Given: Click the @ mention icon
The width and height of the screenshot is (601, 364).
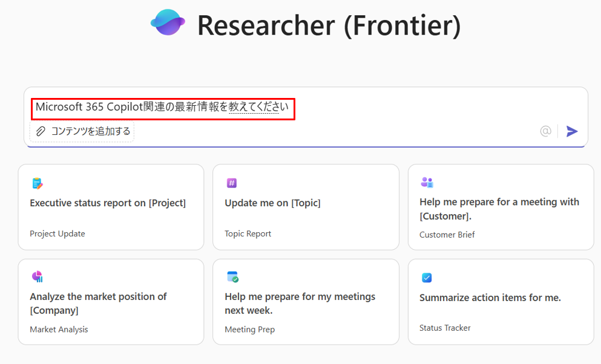Looking at the screenshot, I should 545,131.
